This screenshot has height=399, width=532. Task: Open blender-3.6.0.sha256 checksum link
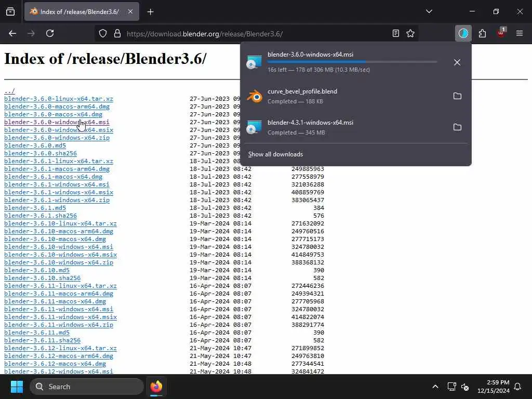[41, 153]
